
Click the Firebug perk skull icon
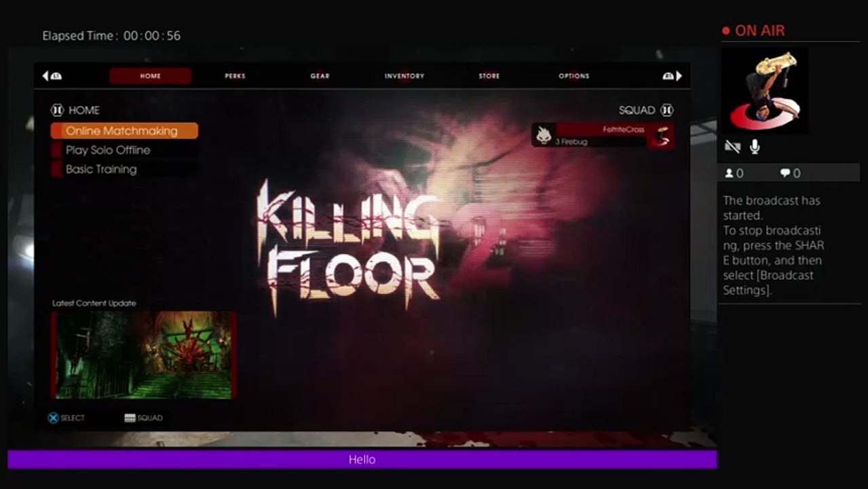pos(543,135)
